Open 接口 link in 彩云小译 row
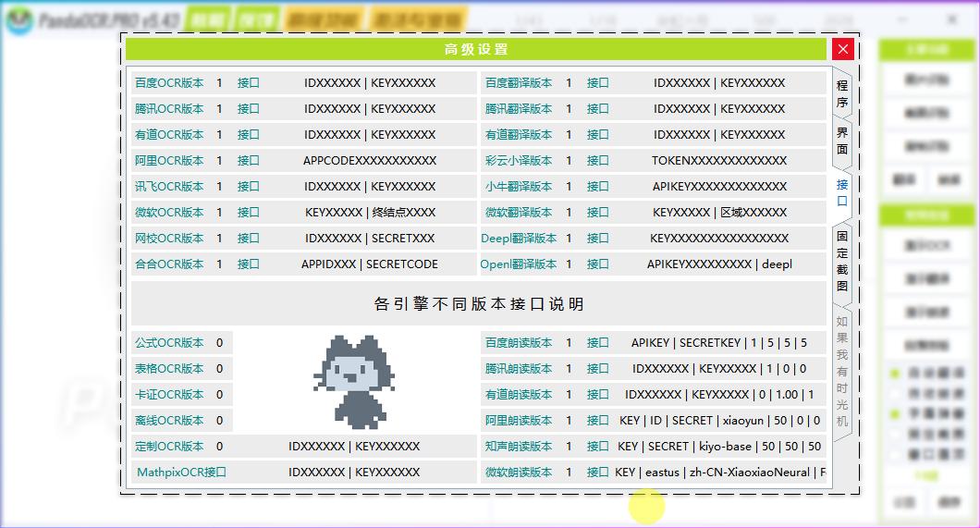The width and height of the screenshot is (980, 528). pyautogui.click(x=597, y=161)
